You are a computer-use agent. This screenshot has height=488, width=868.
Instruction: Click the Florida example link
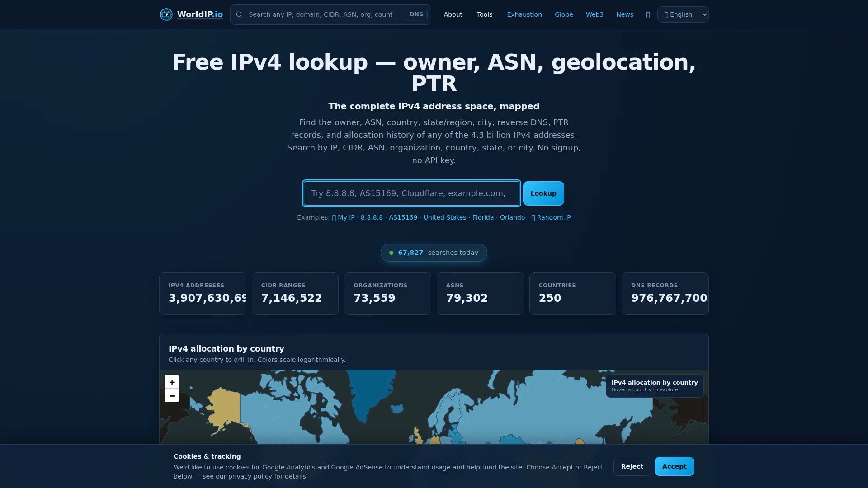tap(483, 217)
